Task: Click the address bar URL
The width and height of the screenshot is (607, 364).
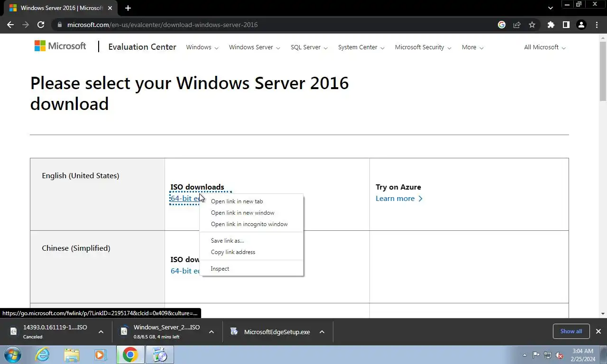Action: 162,25
